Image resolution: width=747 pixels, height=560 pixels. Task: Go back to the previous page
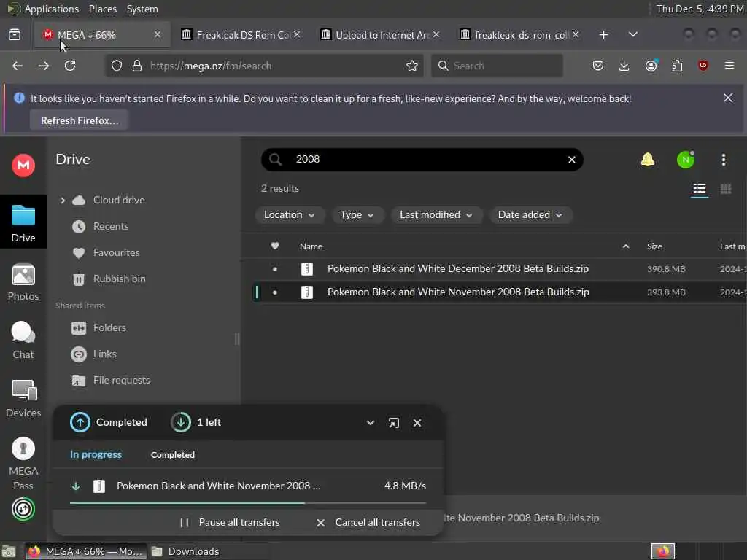(18, 66)
